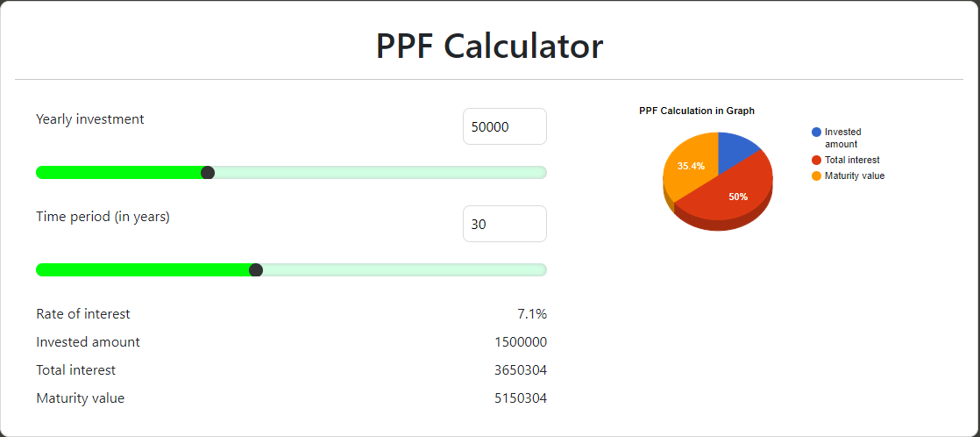Click the PPF Calculation in Graph title
This screenshot has width=980, height=437.
pos(697,111)
